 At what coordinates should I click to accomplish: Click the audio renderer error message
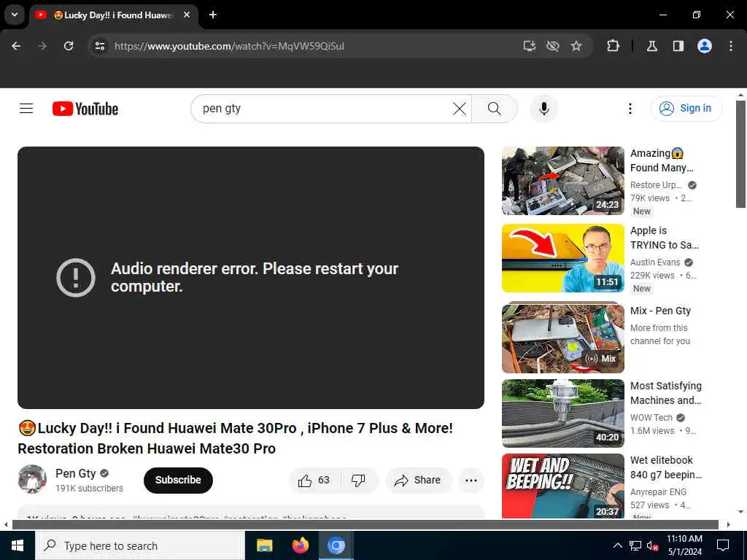click(x=255, y=277)
